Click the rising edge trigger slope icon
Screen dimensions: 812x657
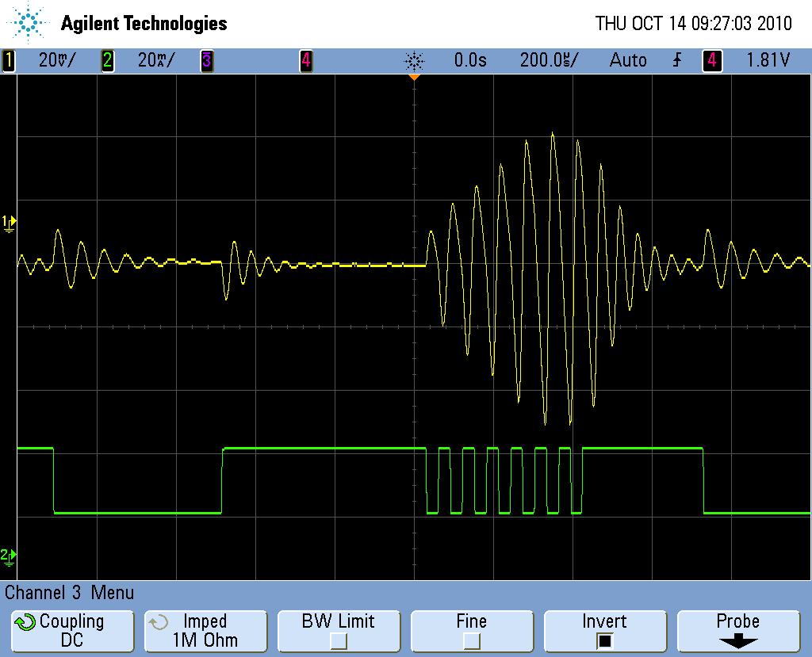(676, 60)
